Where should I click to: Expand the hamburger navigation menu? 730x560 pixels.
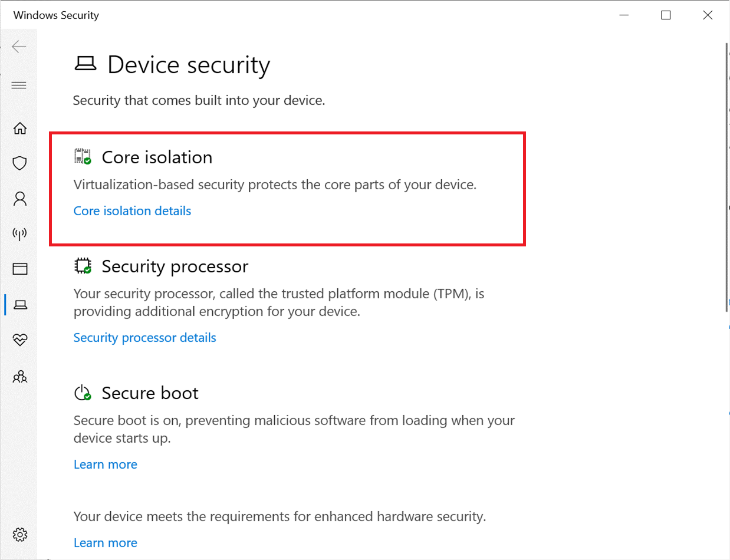pyautogui.click(x=19, y=85)
